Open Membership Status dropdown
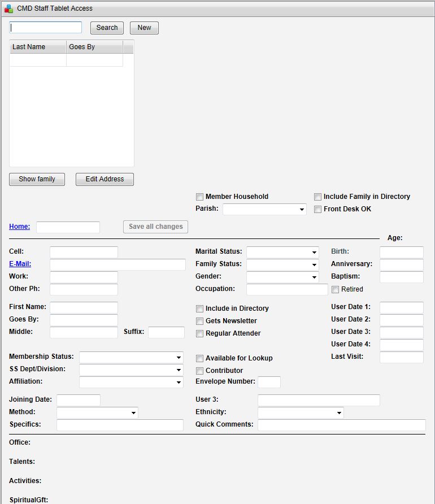Image resolution: width=435 pixels, height=504 pixels. [x=131, y=357]
